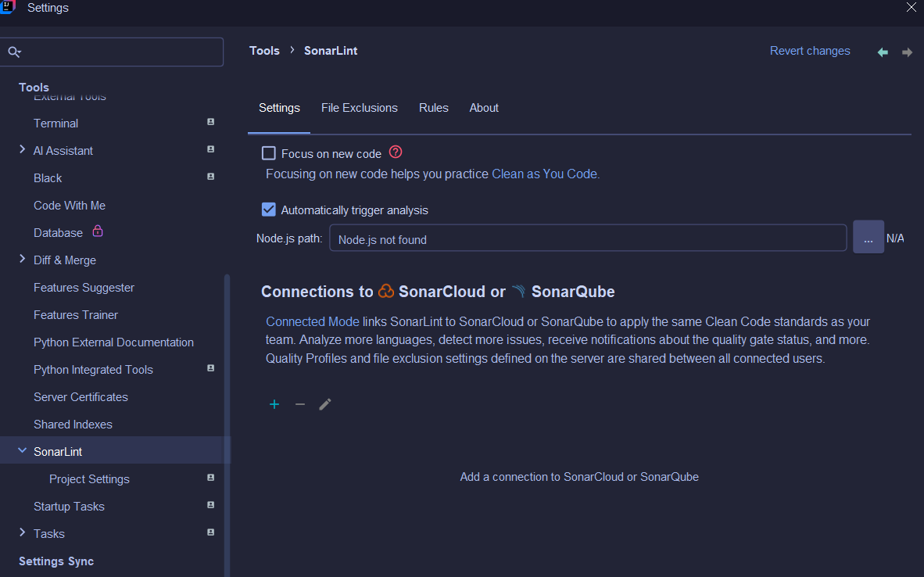The width and height of the screenshot is (924, 577).
Task: Click the N/A Node.js version text
Action: 895,238
